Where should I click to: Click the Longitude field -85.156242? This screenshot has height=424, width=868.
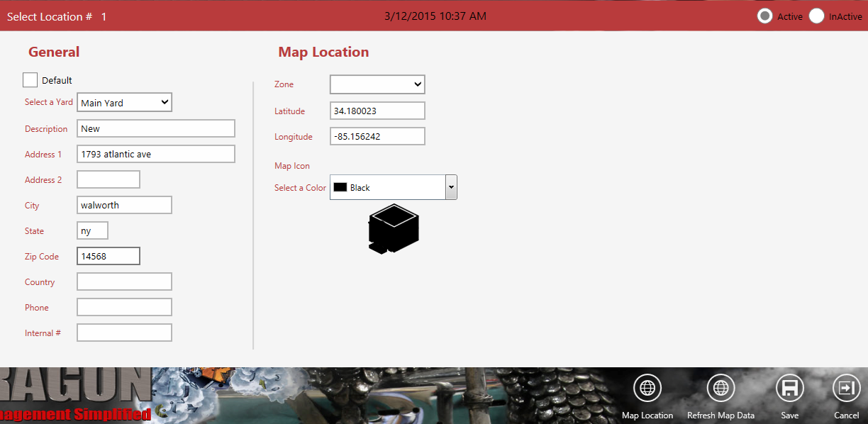377,136
